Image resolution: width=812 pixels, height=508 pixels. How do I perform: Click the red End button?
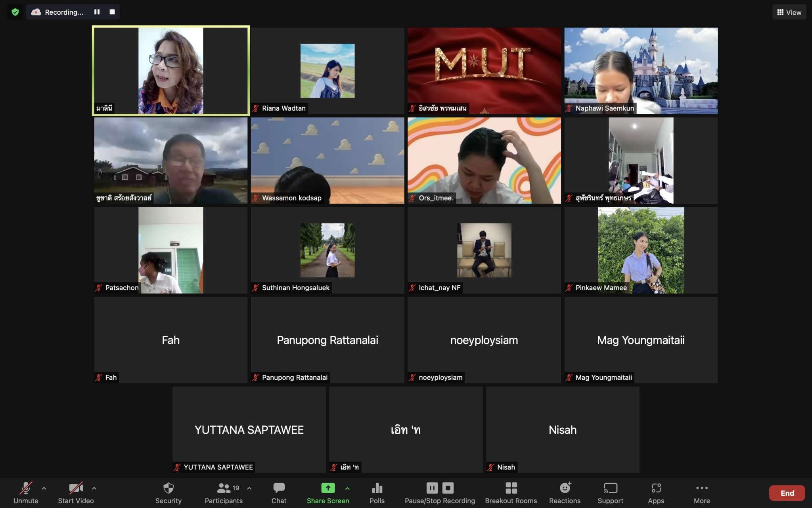pyautogui.click(x=787, y=493)
